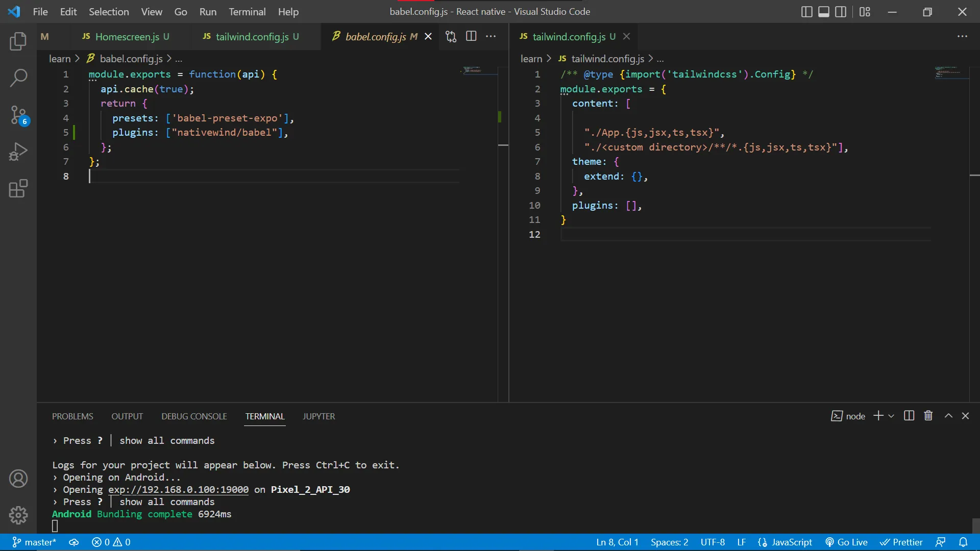The height and width of the screenshot is (551, 980).
Task: Click the left editor's minimap
Action: pos(472,70)
